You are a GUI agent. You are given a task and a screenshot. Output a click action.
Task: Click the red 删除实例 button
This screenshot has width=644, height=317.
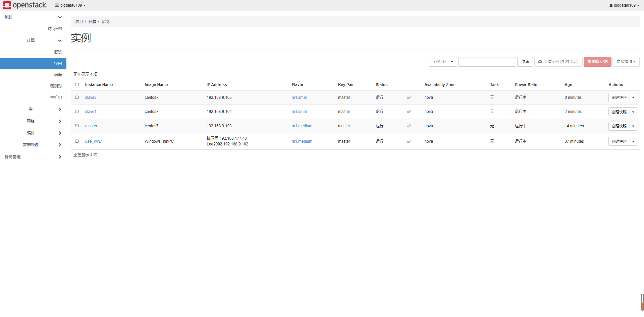(597, 62)
